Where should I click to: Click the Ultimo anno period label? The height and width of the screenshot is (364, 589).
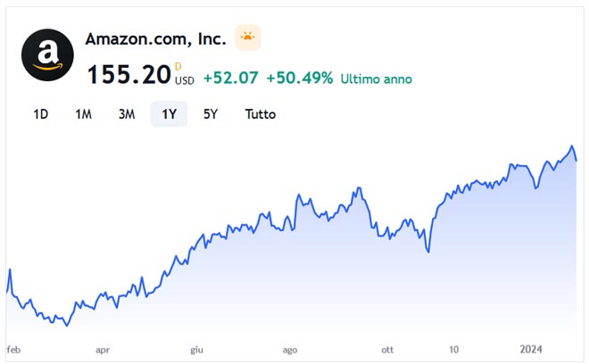pyautogui.click(x=377, y=79)
